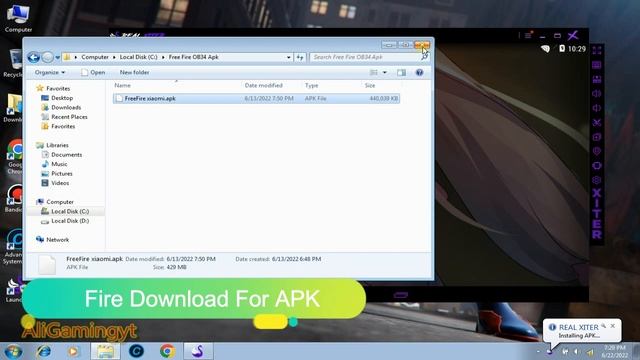The width and height of the screenshot is (640, 360).
Task: Click fullscreen icon in emulator sidebar
Action: (x=597, y=51)
